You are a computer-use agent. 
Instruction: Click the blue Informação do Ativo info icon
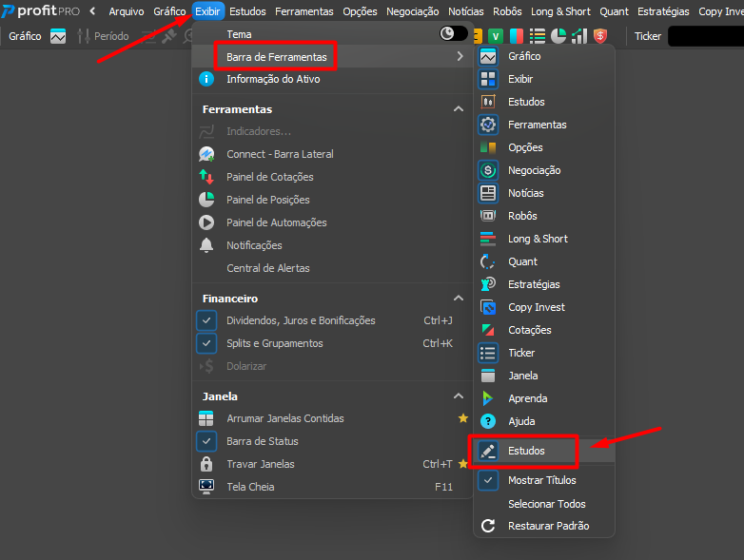tap(206, 79)
